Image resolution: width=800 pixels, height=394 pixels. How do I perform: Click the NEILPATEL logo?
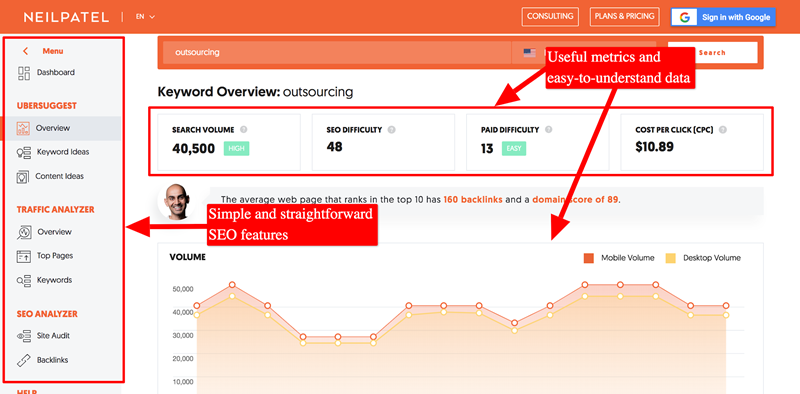66,17
